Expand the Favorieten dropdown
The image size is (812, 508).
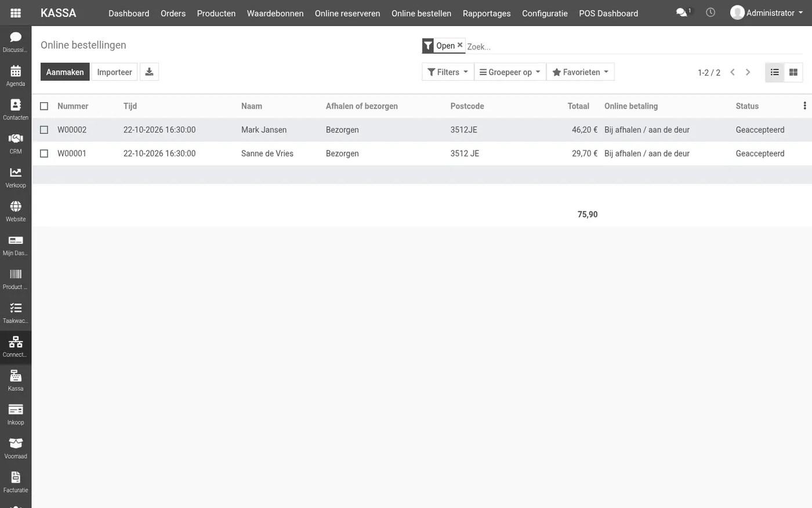[x=581, y=72]
